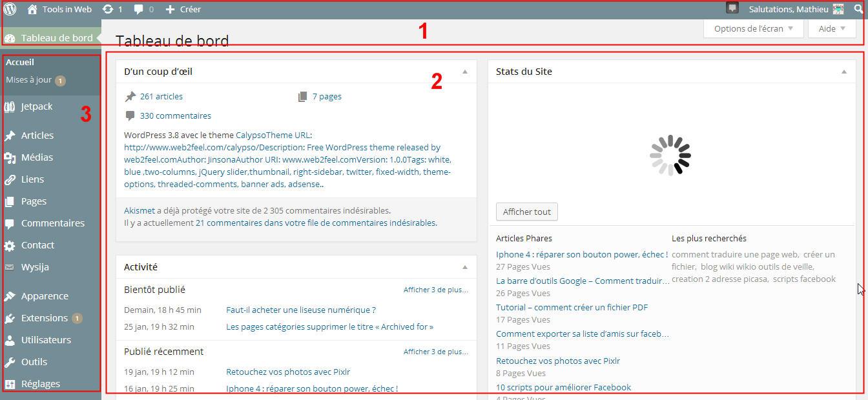Collapse the Stats du Site widget
The height and width of the screenshot is (400, 868).
[x=843, y=72]
